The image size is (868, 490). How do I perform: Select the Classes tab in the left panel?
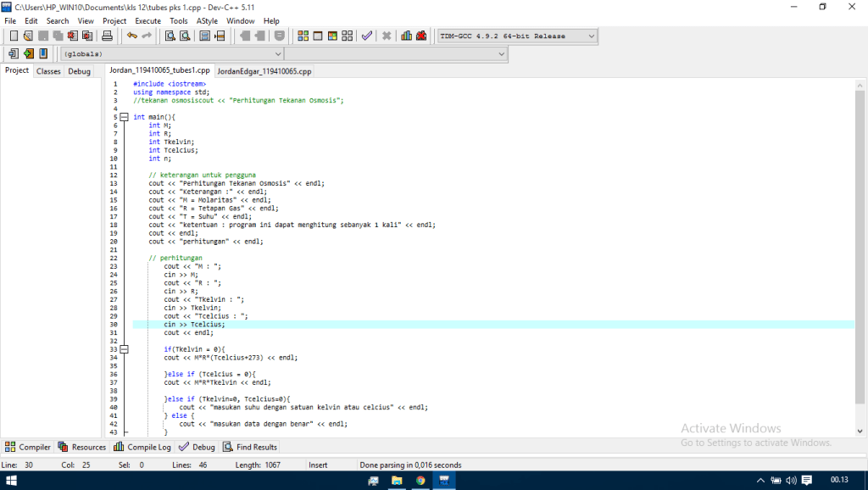48,71
